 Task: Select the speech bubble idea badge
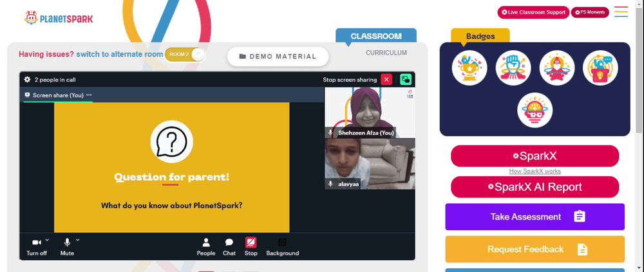point(600,68)
